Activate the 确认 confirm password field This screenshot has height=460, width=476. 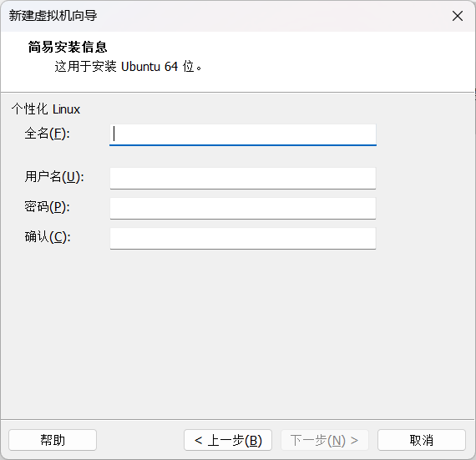tap(243, 239)
